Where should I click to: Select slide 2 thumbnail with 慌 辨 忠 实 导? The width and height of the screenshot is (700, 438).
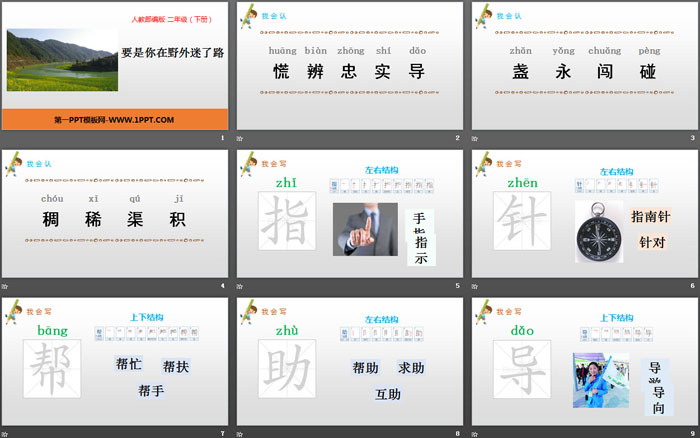pos(350,66)
